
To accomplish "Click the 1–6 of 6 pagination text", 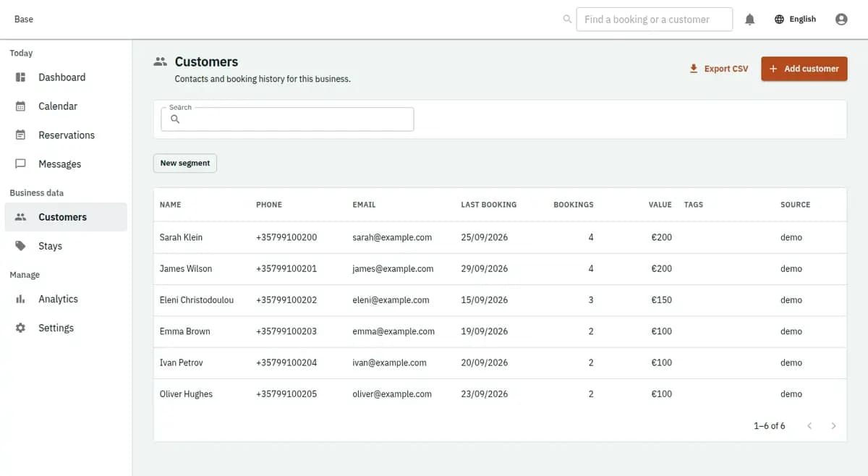I will pos(770,426).
